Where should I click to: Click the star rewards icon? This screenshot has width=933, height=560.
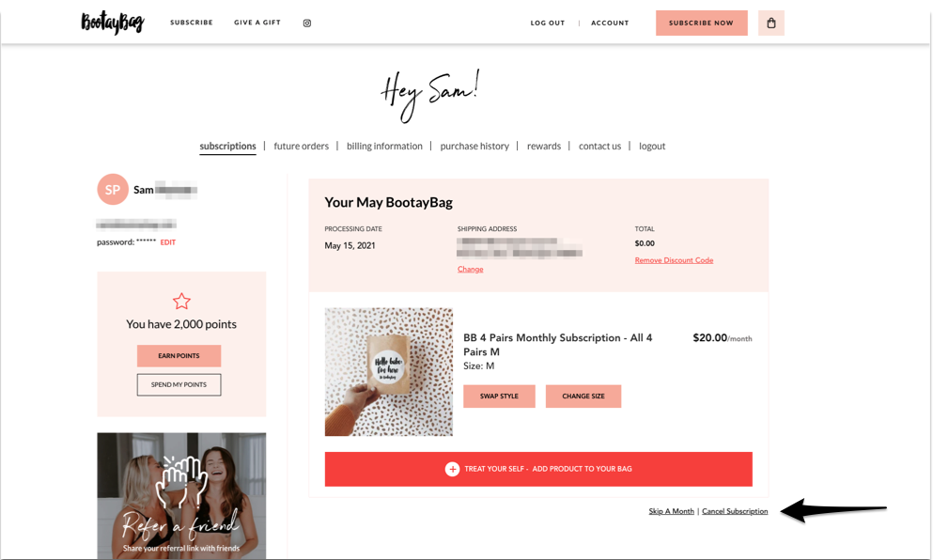181,301
